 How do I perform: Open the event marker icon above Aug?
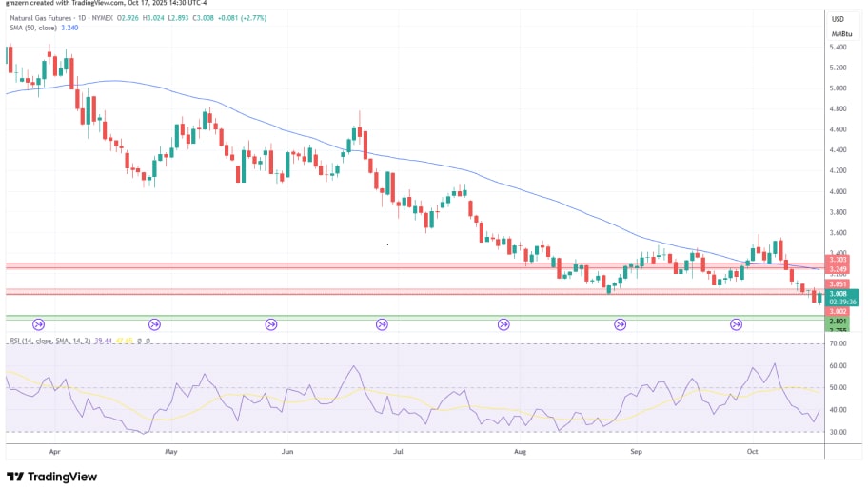pyautogui.click(x=503, y=324)
